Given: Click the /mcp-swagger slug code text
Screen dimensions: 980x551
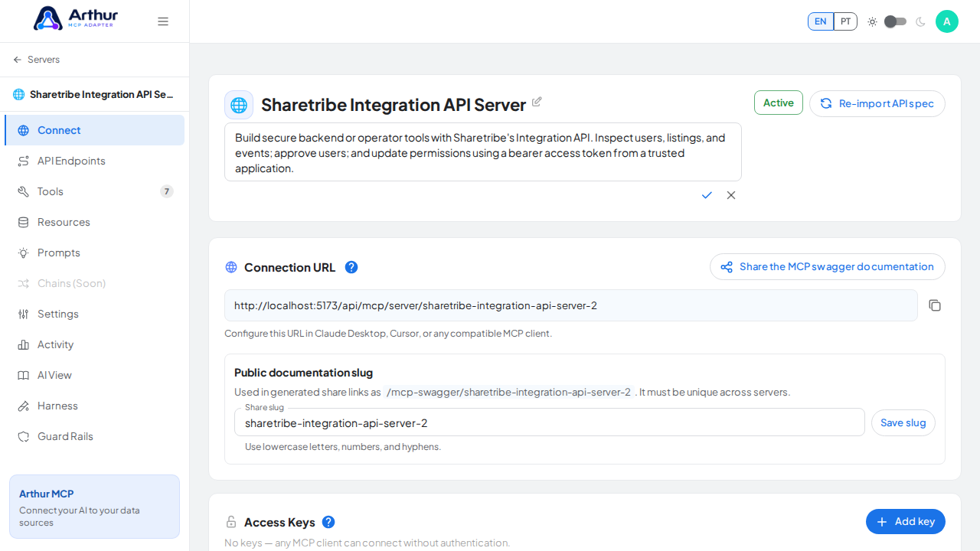Looking at the screenshot, I should point(508,392).
